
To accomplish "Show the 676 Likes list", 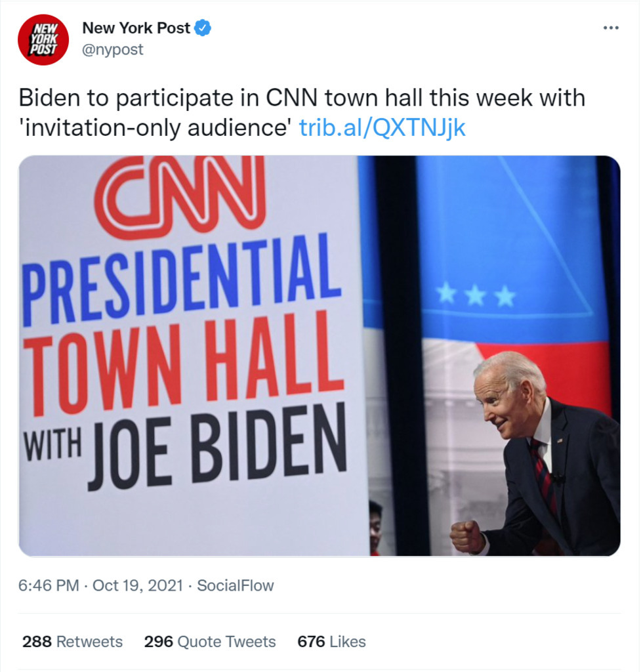I will coord(331,641).
